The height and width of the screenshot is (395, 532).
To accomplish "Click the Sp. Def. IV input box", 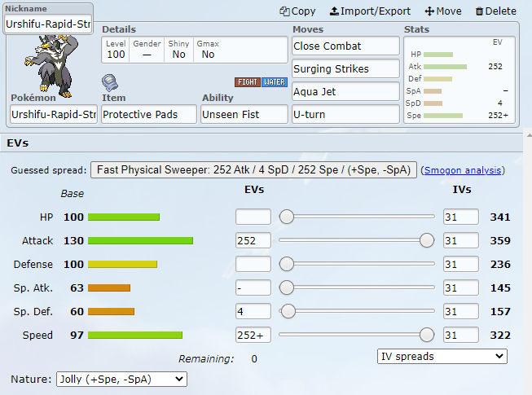I will click(461, 311).
